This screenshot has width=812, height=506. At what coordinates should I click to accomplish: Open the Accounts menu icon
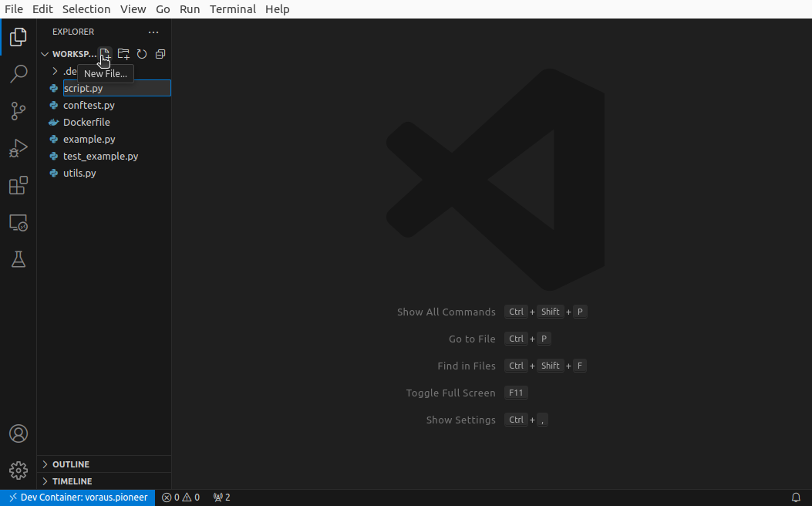(19, 433)
